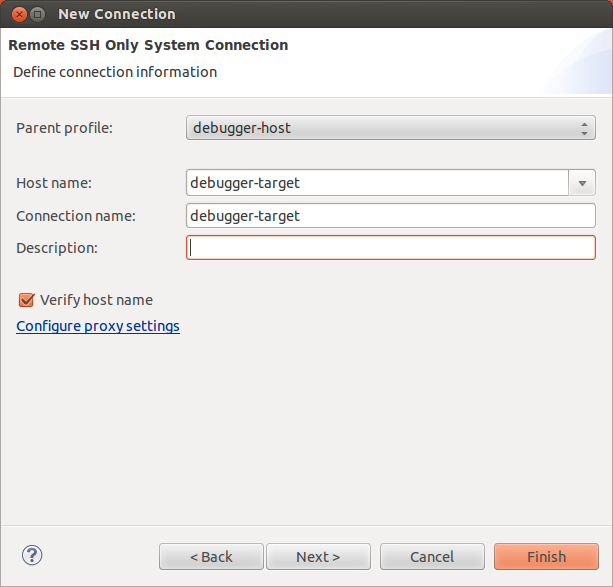Uncheck the Verify host name checkbox
This screenshot has width=613, height=587.
point(27,300)
